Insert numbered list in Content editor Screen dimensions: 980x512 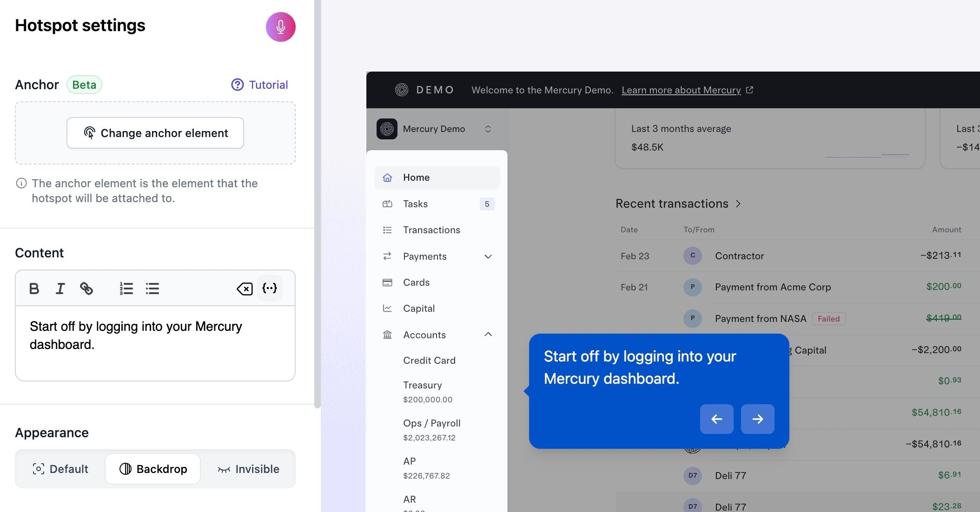point(126,289)
